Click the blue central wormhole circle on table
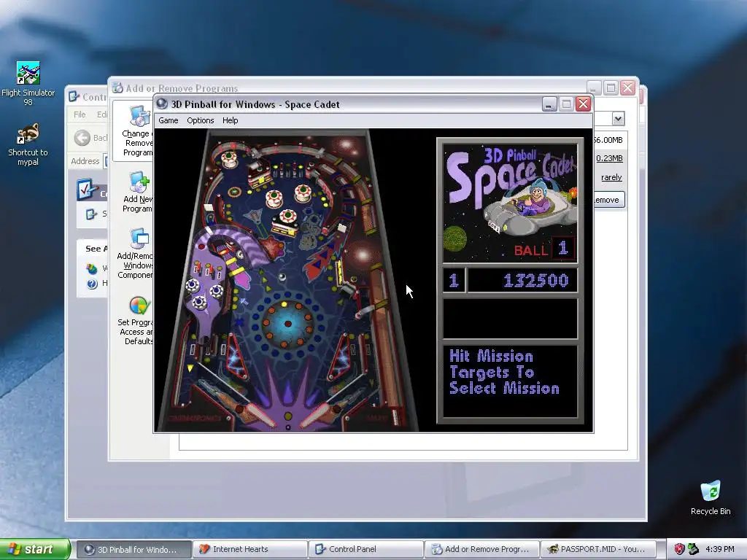Screen dimensions: 747x560 287,324
